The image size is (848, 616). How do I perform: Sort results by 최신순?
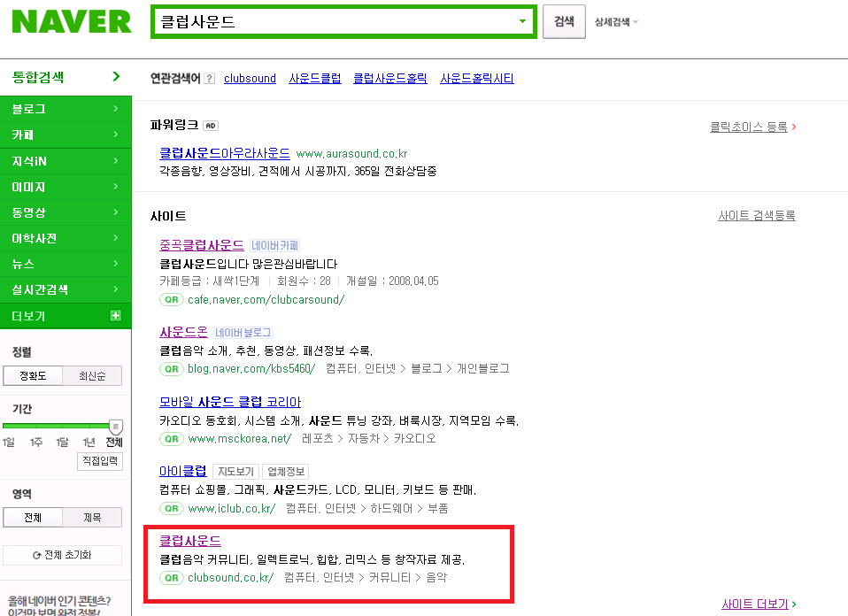[92, 376]
